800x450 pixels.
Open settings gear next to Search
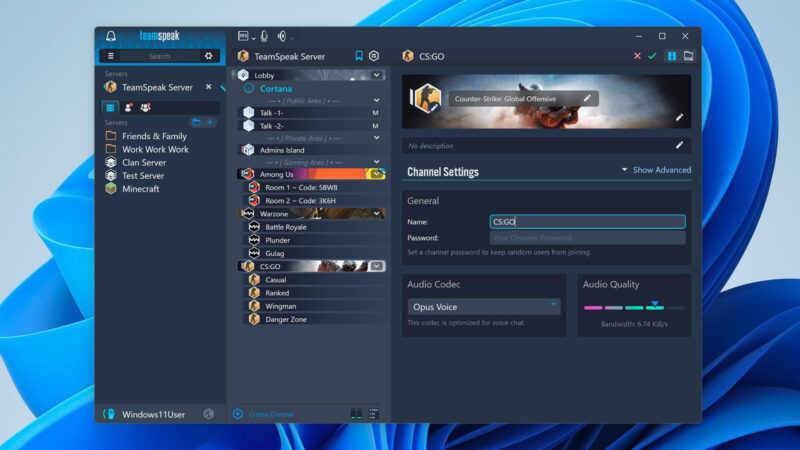coord(209,56)
